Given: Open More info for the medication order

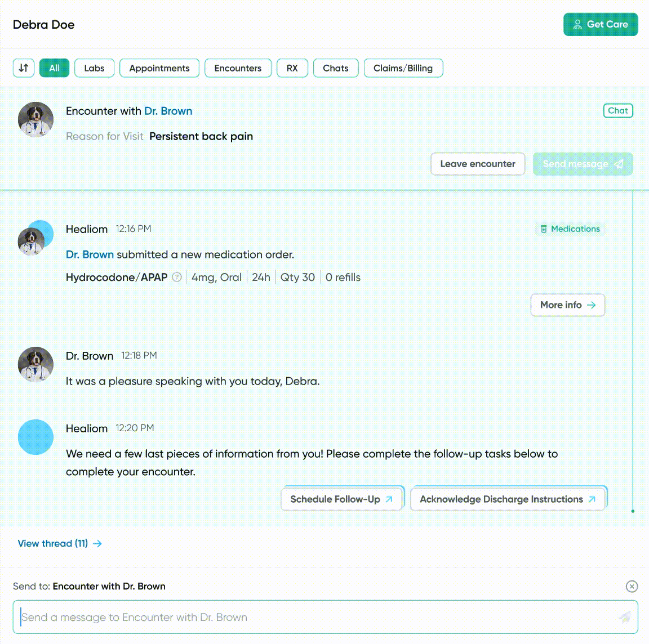Looking at the screenshot, I should pyautogui.click(x=567, y=305).
